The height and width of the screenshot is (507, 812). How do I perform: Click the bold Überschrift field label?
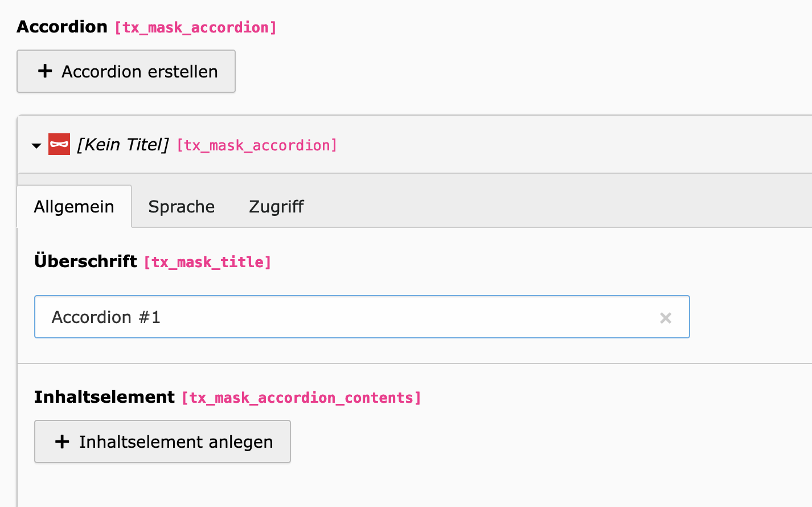[85, 261]
